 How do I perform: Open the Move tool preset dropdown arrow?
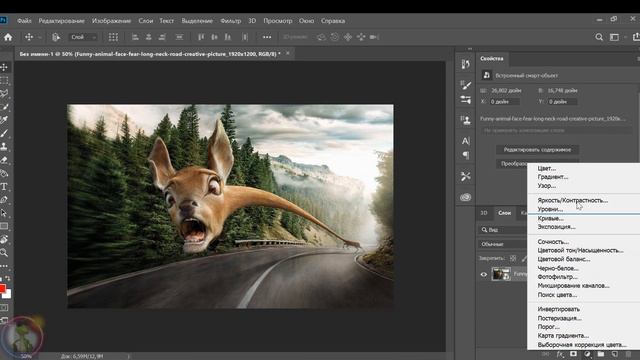(40, 38)
